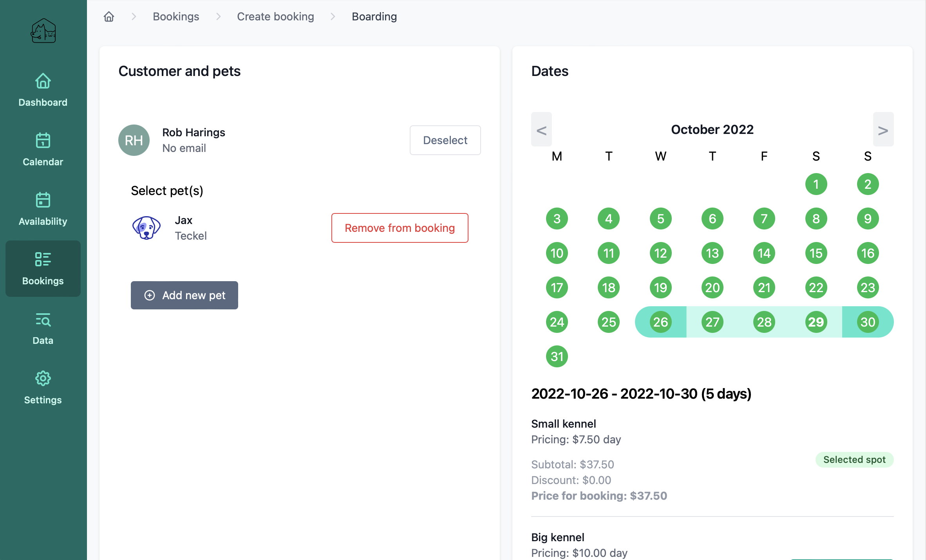
Task: Select the Calendar icon in the sidebar
Action: point(42,150)
